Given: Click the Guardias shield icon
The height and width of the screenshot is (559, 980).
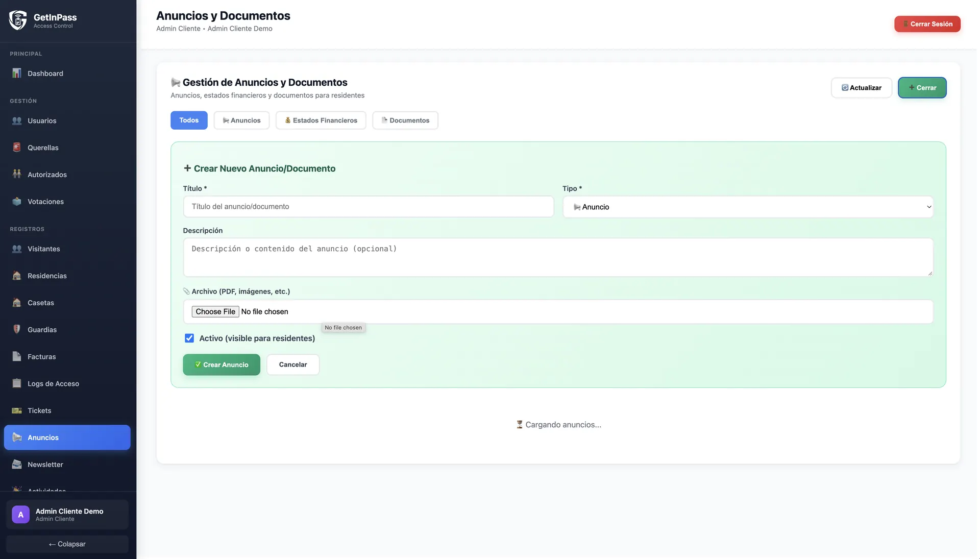Looking at the screenshot, I should point(17,330).
